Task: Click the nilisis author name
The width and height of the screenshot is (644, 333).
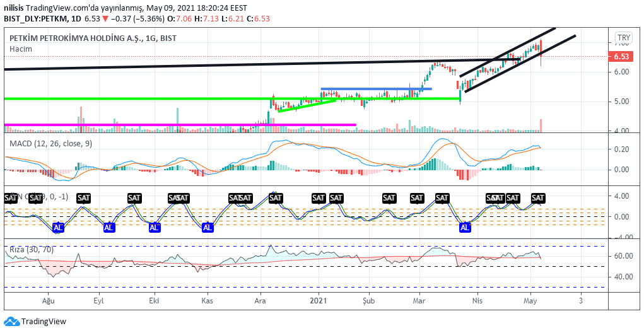Action: 14,8
